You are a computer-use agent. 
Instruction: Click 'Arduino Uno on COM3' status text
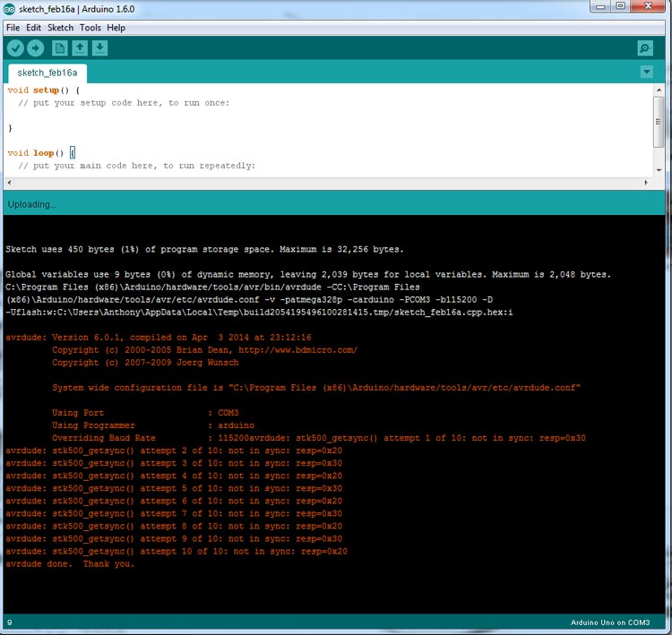click(x=610, y=622)
